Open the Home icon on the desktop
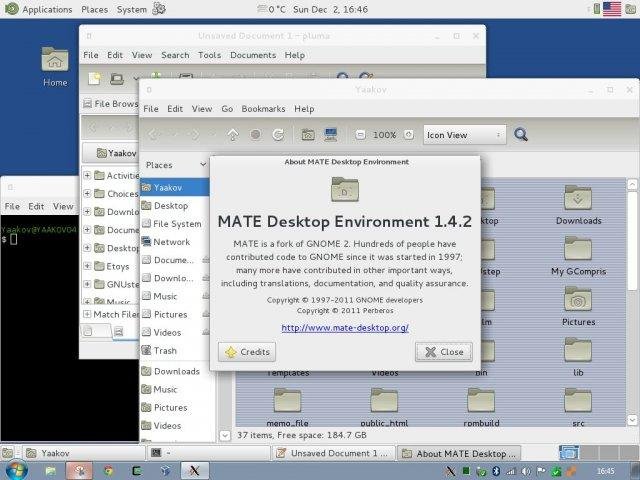Image resolution: width=640 pixels, height=480 pixels. click(55, 67)
